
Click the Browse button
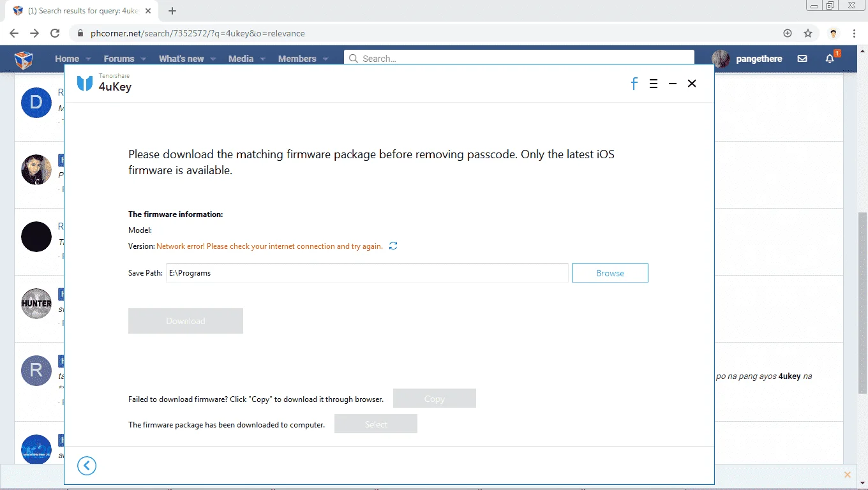(x=610, y=273)
